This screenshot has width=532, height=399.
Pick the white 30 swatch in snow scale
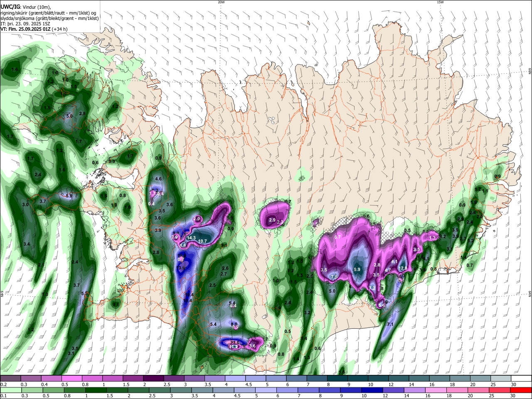coord(521,379)
